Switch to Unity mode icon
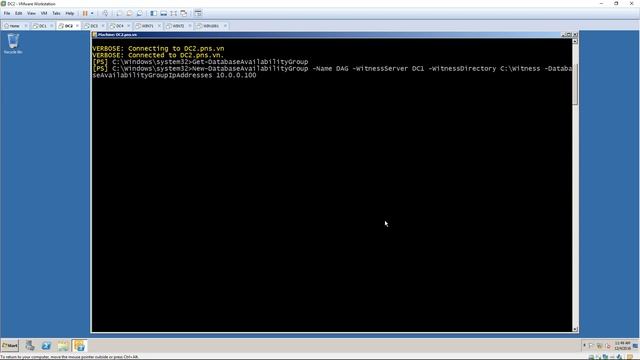The width and height of the screenshot is (640, 360). (184, 13)
